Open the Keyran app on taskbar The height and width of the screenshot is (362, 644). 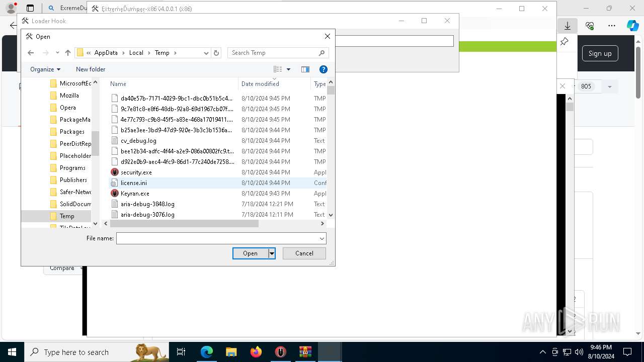(281, 352)
